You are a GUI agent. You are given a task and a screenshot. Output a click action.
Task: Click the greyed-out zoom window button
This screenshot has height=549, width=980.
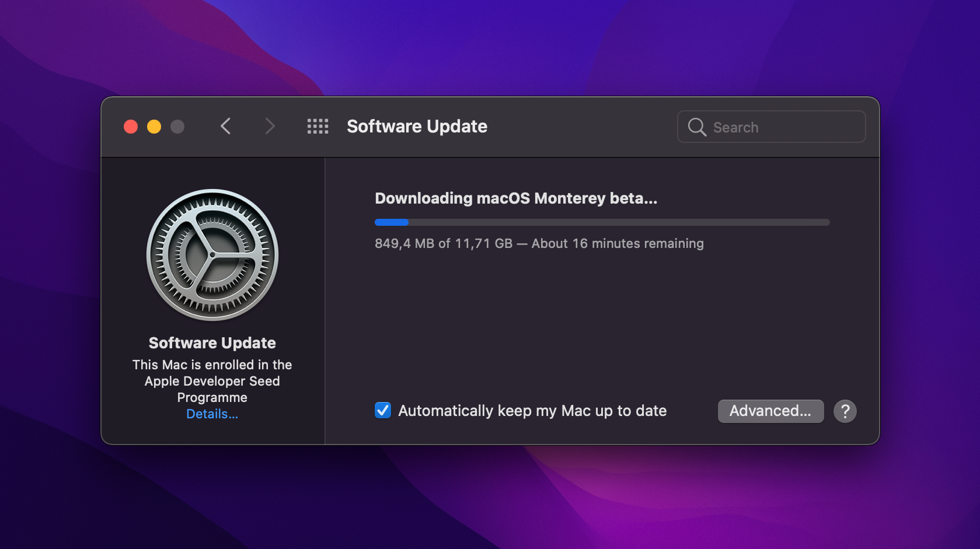click(x=177, y=127)
